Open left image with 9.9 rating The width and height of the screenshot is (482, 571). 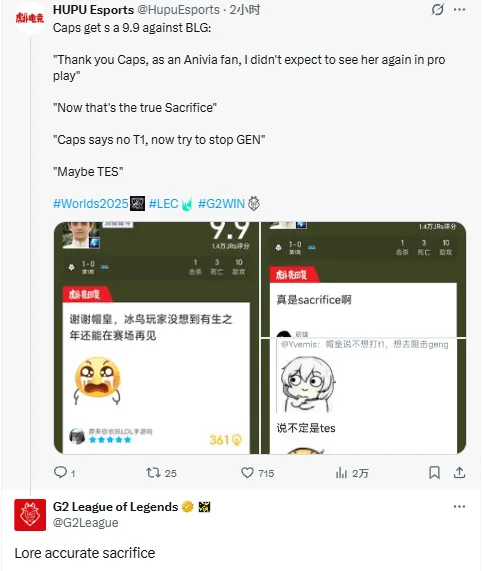(x=157, y=338)
